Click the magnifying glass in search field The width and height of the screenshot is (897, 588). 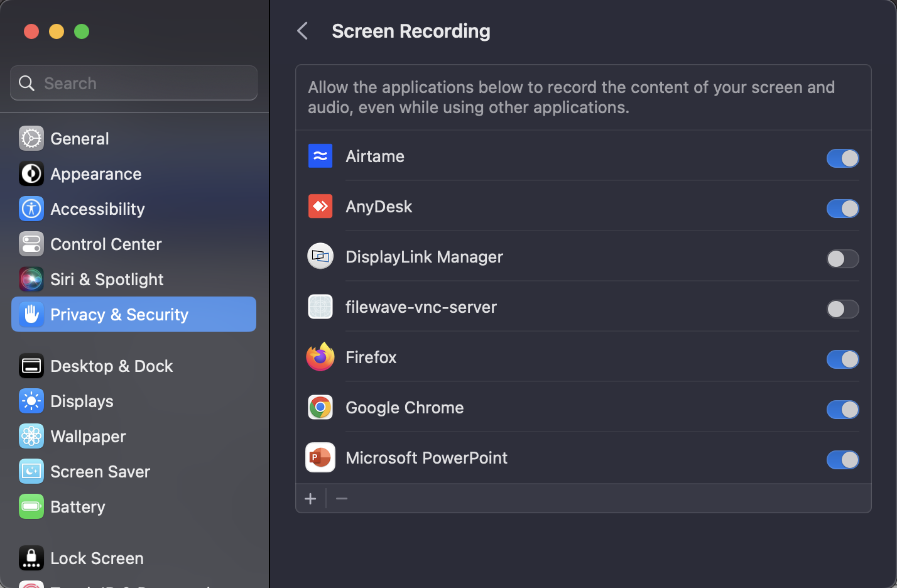tap(26, 83)
